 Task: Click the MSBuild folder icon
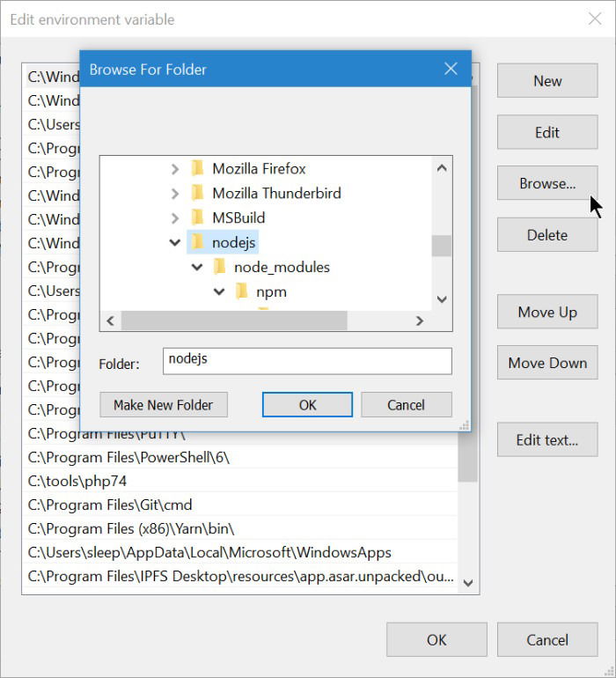pos(197,217)
